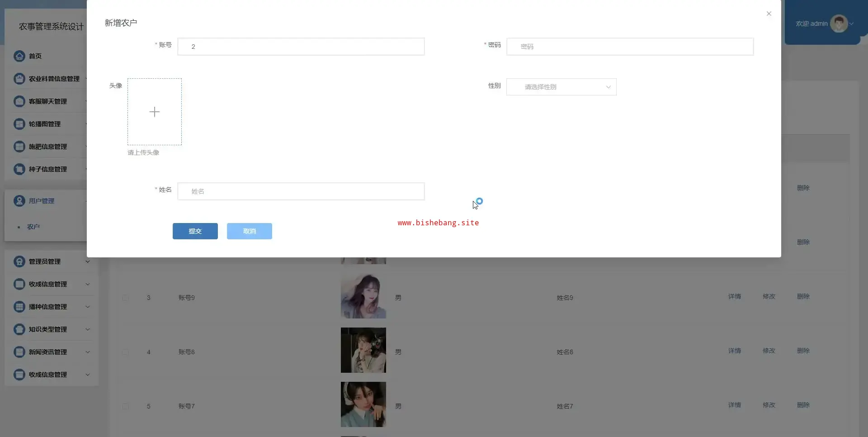
Task: Open 详情 for row 姓名8
Action: (735, 351)
